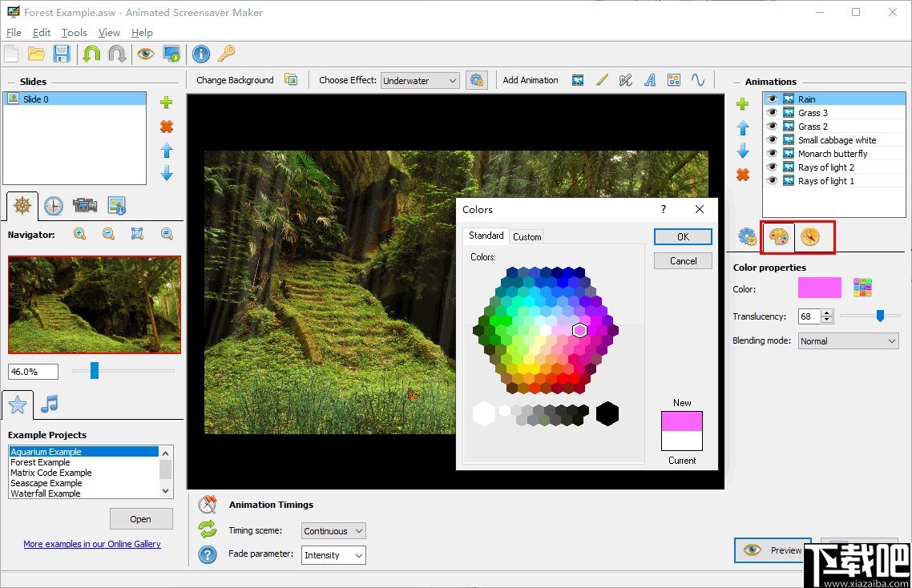
Task: Select Forest Example in the projects list
Action: coord(40,462)
